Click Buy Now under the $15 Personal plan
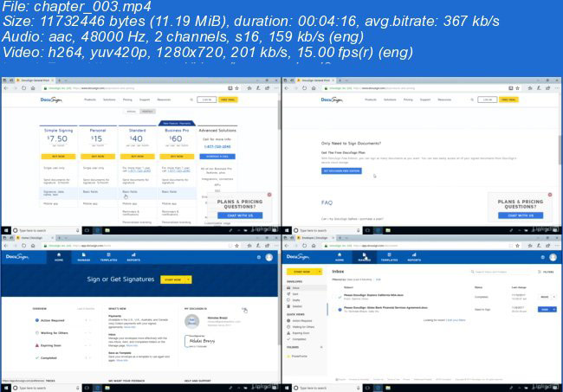 point(98,157)
